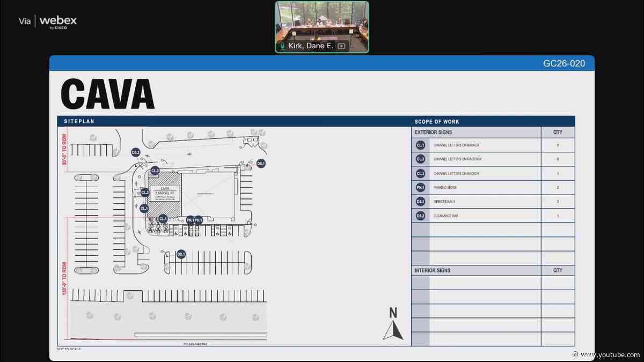The width and height of the screenshot is (644, 362).
Task: Click the 'SITEPLAN' section header
Action: click(x=79, y=122)
